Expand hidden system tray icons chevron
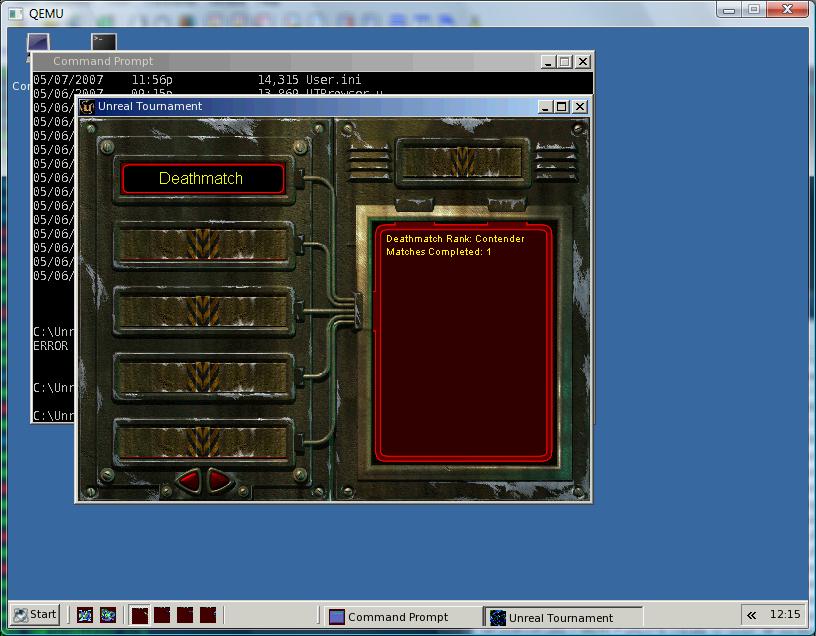Screen dimensions: 816x636 click(x=750, y=615)
